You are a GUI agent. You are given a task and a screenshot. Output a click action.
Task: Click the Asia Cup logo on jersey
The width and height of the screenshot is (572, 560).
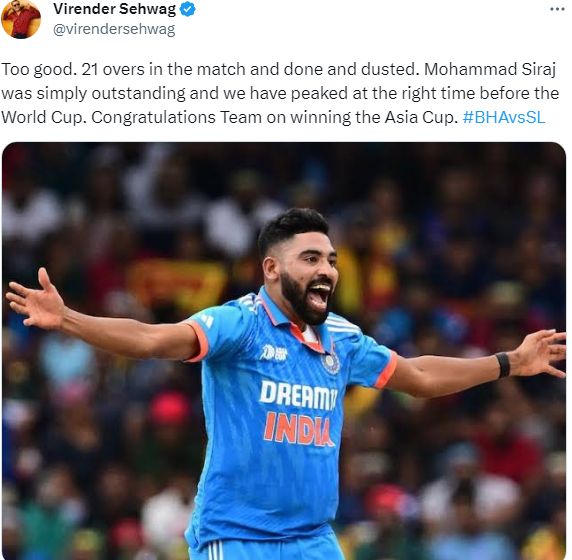(x=274, y=353)
